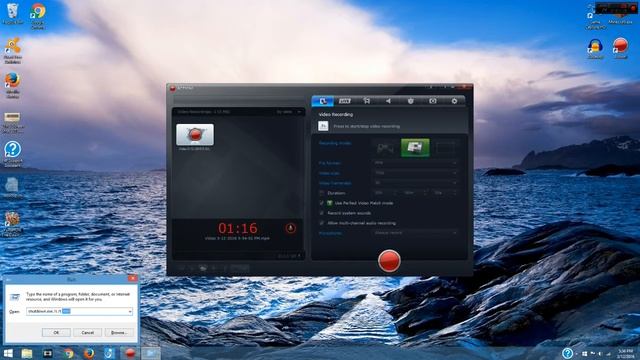Viewport: 640px width, 360px height.
Task: Open the tab left of the gear tab
Action: click(x=433, y=101)
